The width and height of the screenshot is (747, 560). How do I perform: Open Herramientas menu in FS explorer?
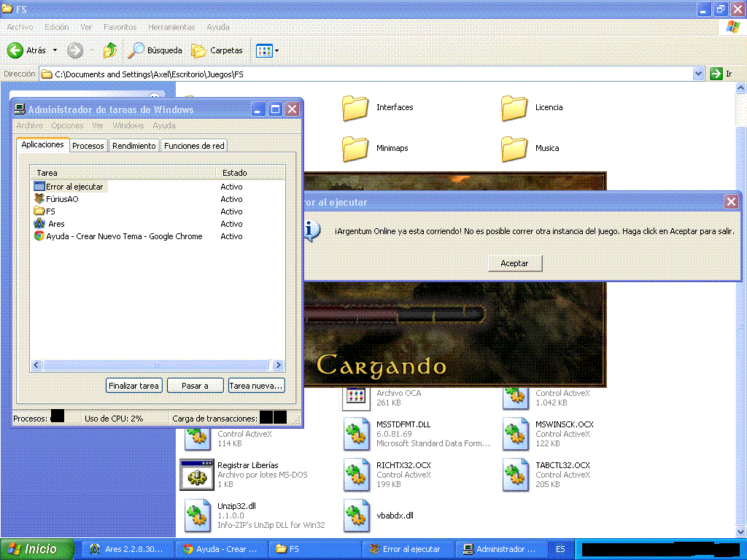point(171,27)
